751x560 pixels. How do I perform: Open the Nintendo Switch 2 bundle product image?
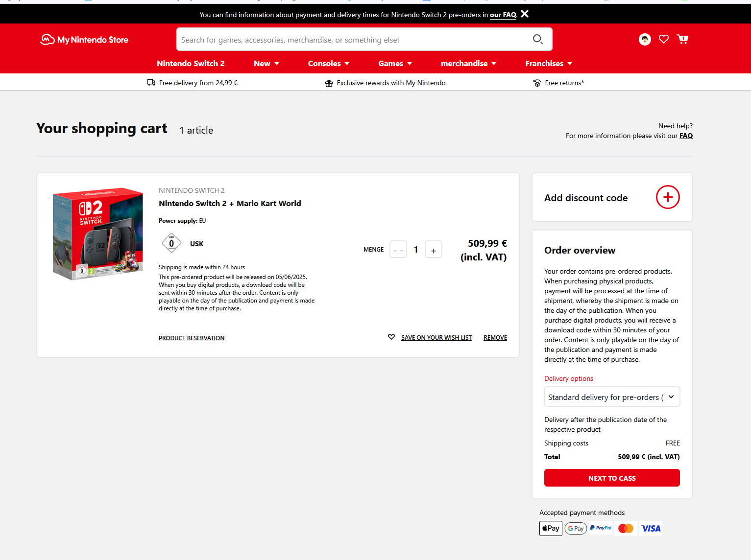(98, 233)
